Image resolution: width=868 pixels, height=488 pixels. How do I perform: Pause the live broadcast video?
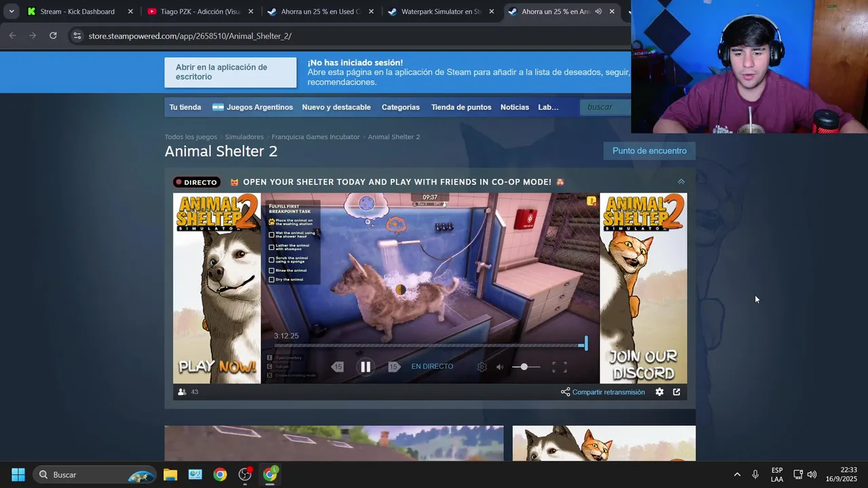pos(365,367)
